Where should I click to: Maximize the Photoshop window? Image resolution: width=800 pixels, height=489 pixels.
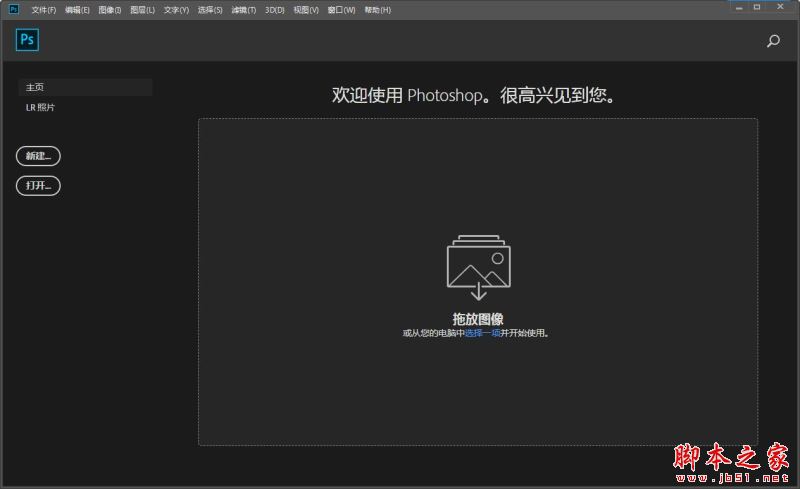click(757, 7)
